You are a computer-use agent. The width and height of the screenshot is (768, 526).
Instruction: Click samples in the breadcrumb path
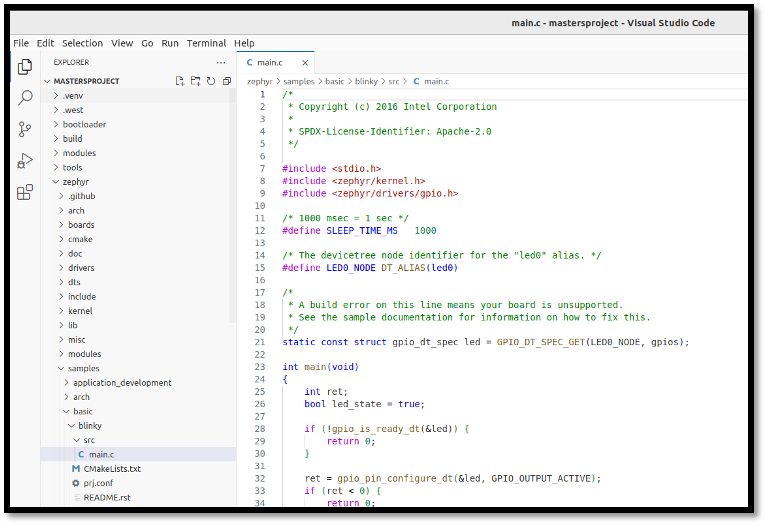tap(299, 81)
